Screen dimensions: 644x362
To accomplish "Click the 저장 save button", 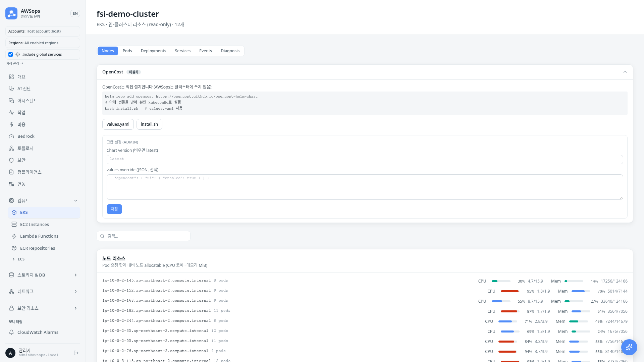I will click(114, 209).
